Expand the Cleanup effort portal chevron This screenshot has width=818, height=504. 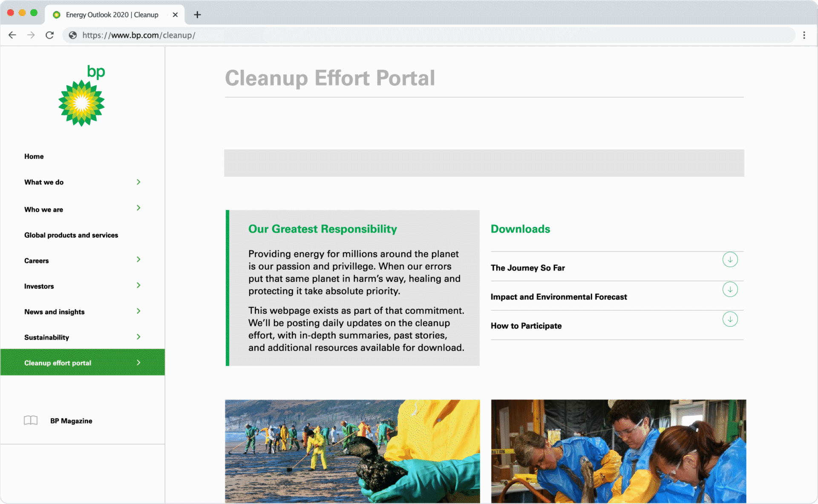[138, 363]
